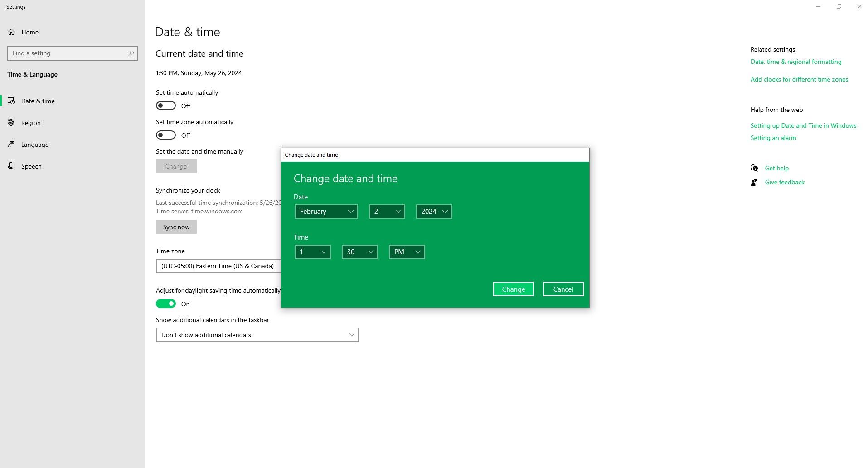Toggle Set time zone automatically switch

166,135
